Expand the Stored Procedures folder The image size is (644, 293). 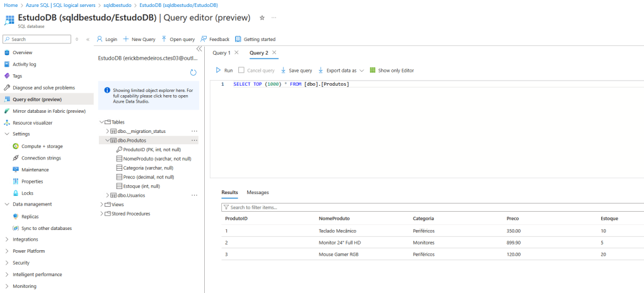[101, 214]
